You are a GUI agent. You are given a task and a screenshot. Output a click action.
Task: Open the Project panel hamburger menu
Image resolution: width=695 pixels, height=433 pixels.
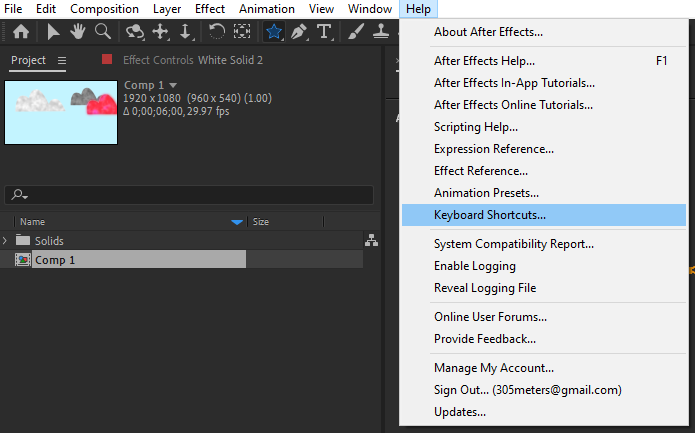pyautogui.click(x=62, y=60)
